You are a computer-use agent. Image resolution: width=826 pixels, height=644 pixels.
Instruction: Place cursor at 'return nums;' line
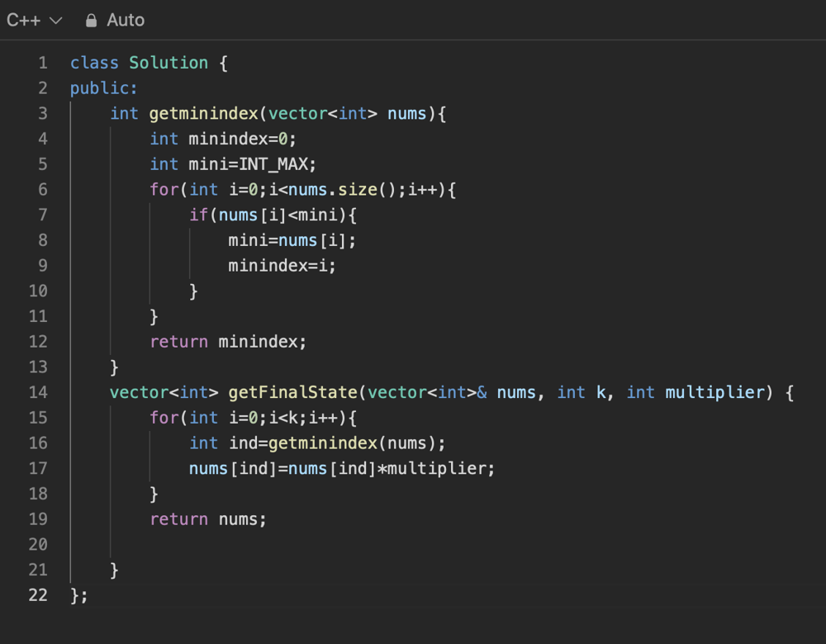click(x=208, y=519)
